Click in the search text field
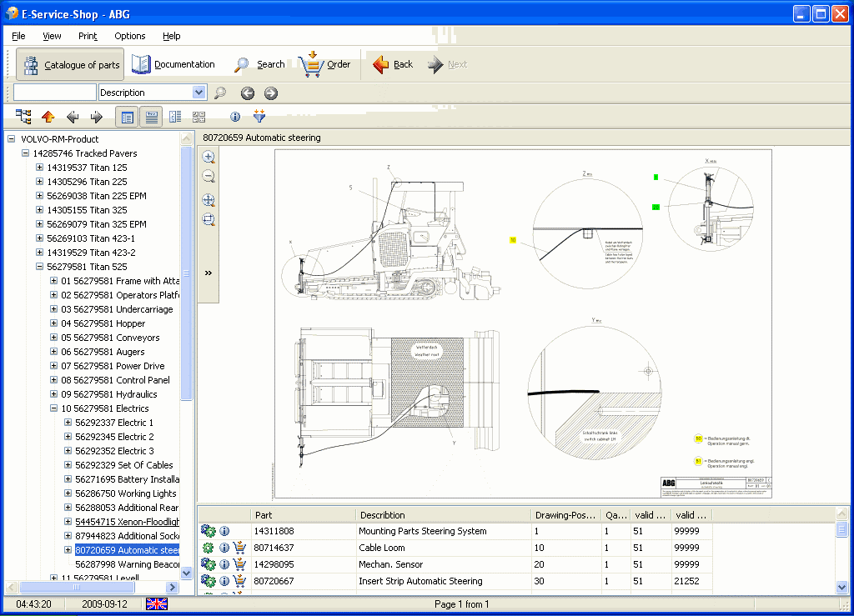854x616 pixels. 54,93
